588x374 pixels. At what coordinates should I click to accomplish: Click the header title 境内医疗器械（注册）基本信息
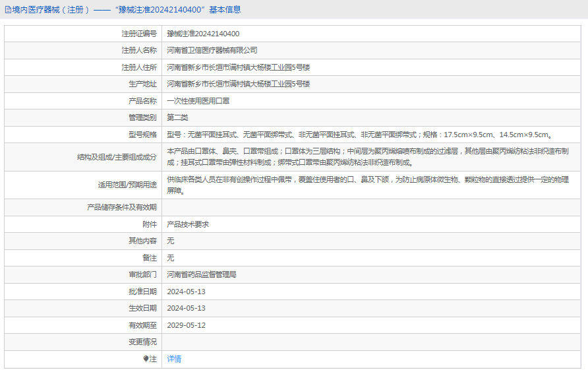coord(127,10)
